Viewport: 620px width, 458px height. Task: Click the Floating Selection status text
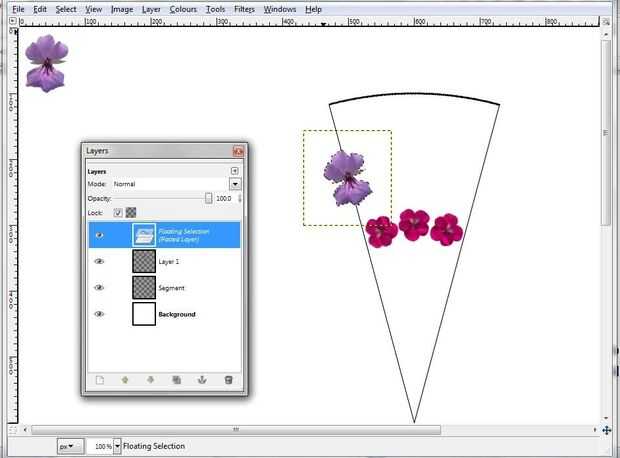(154, 446)
